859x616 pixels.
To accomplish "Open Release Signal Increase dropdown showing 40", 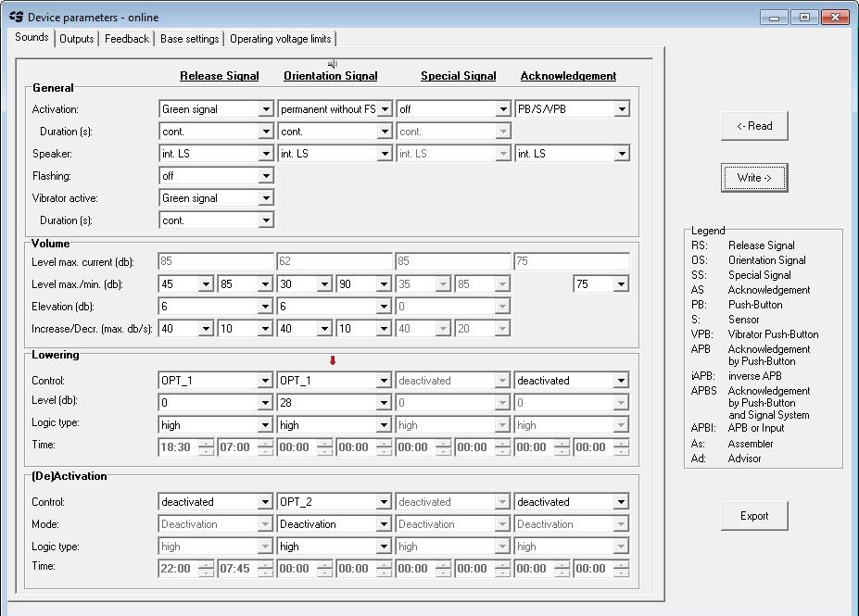I will tap(185, 329).
